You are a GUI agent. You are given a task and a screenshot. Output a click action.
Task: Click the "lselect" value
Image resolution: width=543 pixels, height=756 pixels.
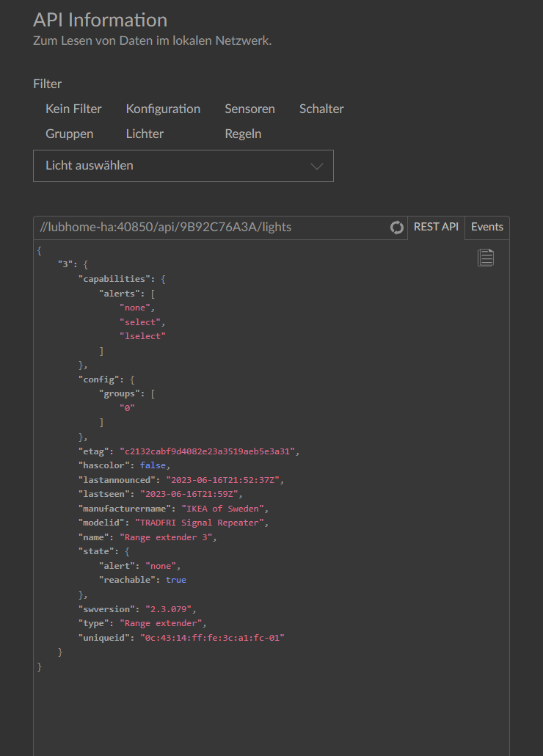click(x=142, y=337)
